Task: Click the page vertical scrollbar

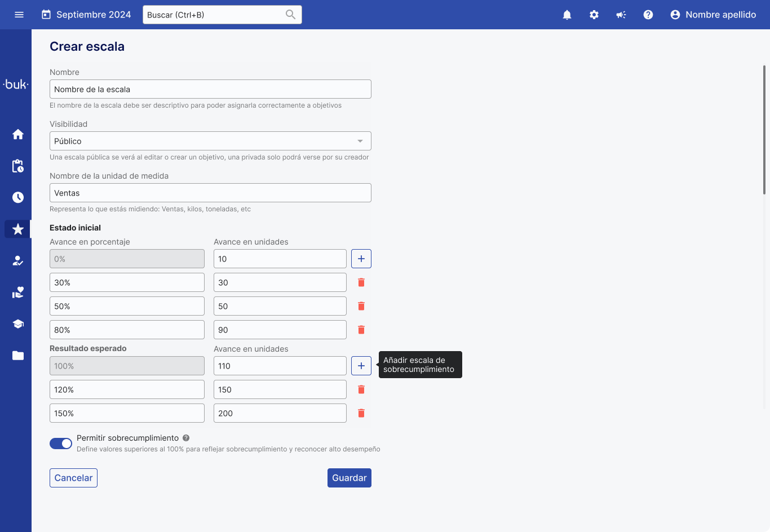Action: [x=764, y=130]
